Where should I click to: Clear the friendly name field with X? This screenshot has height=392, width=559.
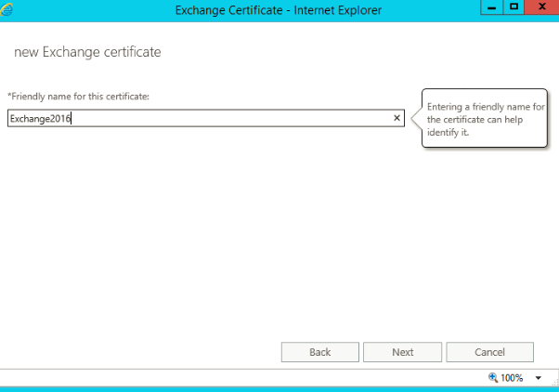click(x=396, y=118)
